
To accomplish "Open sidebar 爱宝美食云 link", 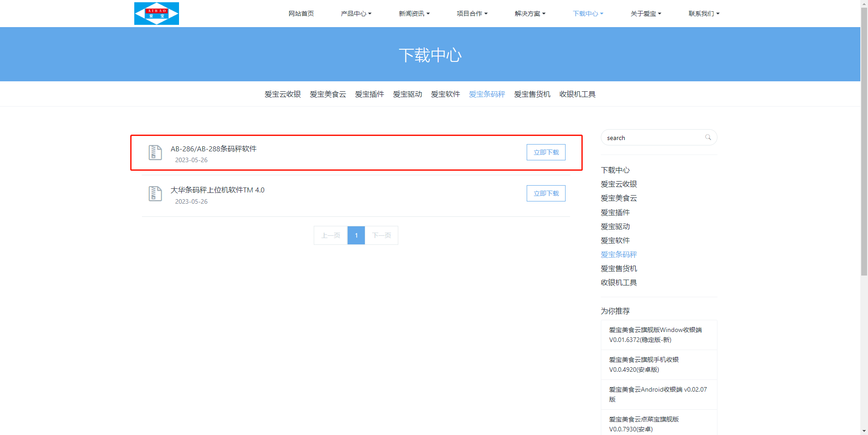I will pos(618,198).
